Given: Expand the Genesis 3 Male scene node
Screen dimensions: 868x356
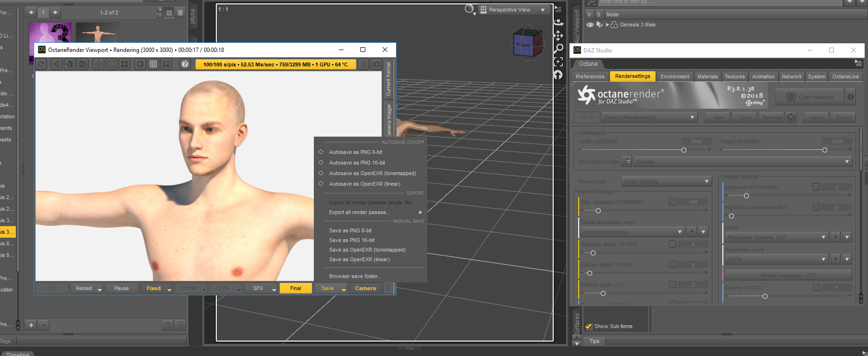Looking at the screenshot, I should tap(607, 25).
